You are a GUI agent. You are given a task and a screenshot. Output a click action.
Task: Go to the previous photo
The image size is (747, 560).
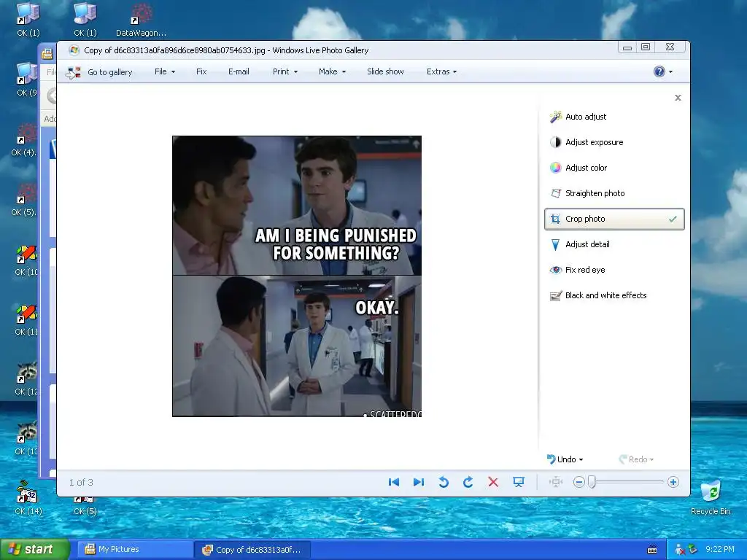click(x=393, y=483)
